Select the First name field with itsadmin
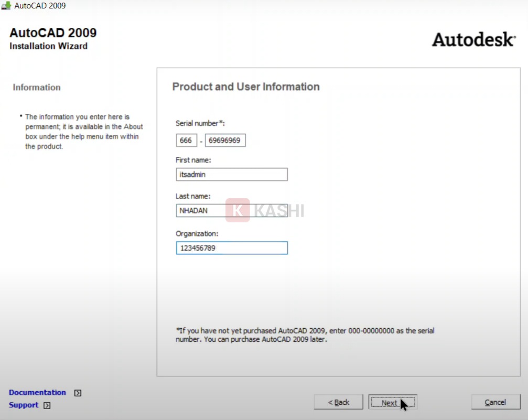528x420 pixels. pos(231,175)
